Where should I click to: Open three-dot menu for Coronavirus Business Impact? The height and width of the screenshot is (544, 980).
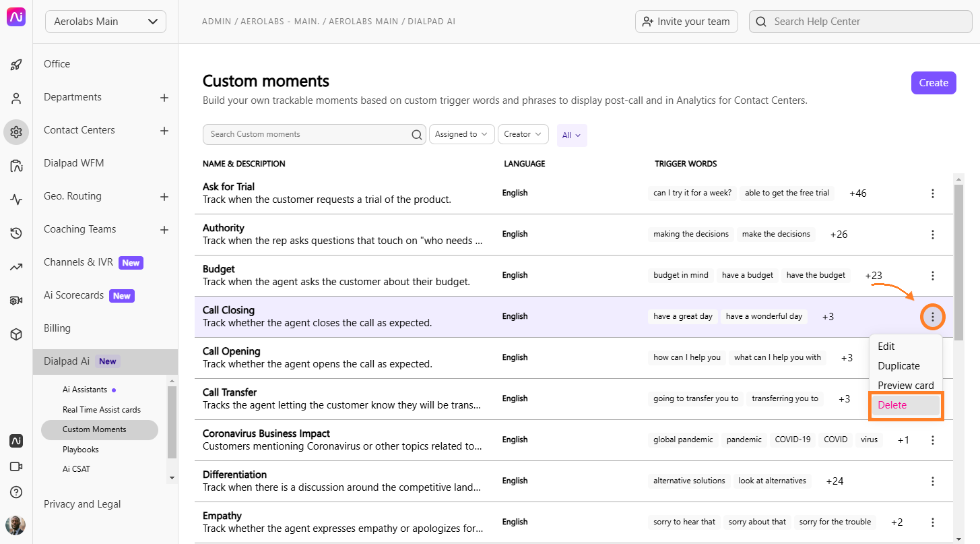pyautogui.click(x=933, y=440)
